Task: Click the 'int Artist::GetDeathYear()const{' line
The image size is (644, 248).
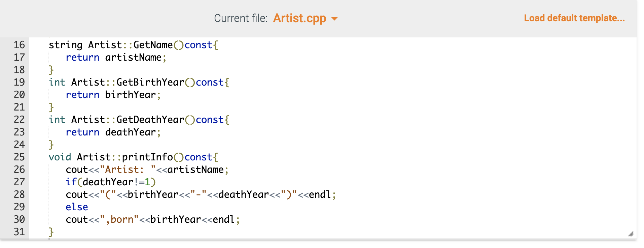Action: click(139, 120)
